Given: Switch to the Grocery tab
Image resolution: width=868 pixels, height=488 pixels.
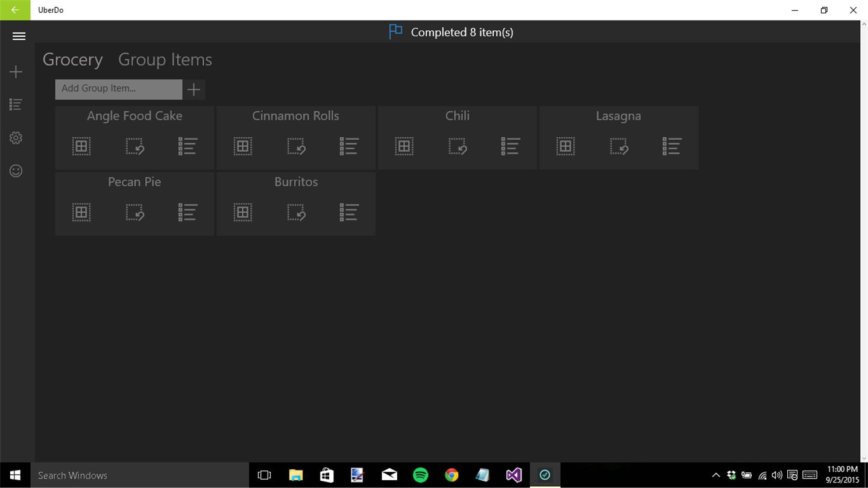Looking at the screenshot, I should [x=72, y=60].
